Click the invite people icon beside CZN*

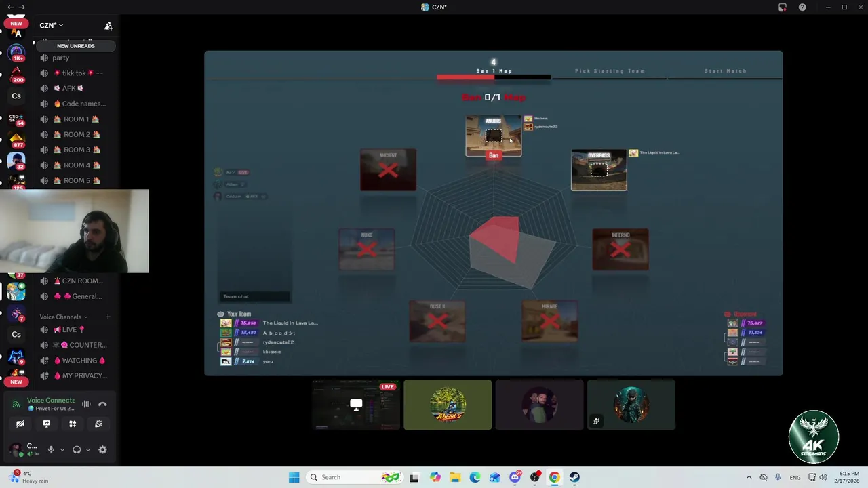[x=108, y=26]
